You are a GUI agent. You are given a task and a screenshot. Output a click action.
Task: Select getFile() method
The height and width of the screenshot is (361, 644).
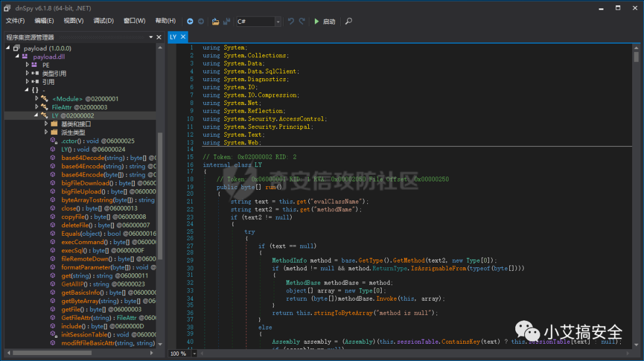point(101,310)
